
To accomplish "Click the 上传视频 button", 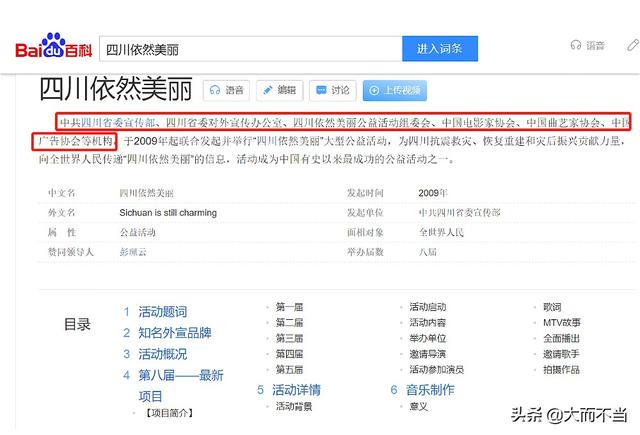I will 395,90.
